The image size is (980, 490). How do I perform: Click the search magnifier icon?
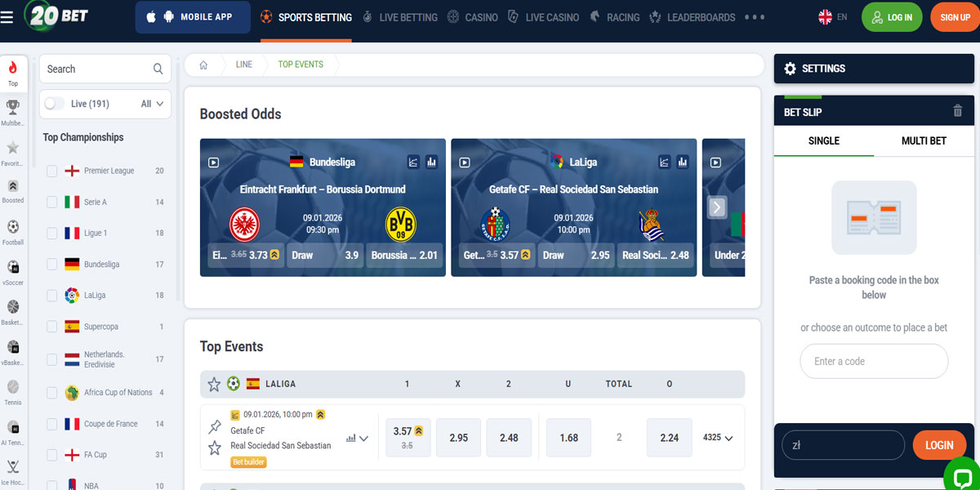point(158,69)
